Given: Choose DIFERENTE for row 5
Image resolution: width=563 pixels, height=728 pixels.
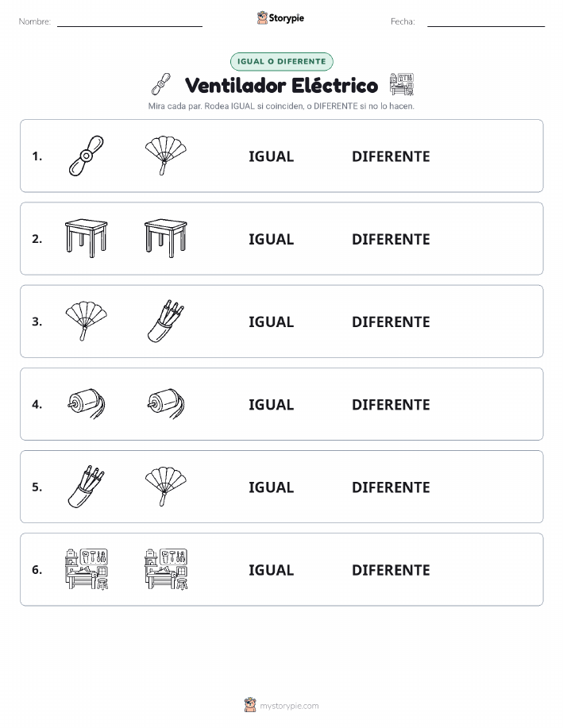Looking at the screenshot, I should [391, 487].
